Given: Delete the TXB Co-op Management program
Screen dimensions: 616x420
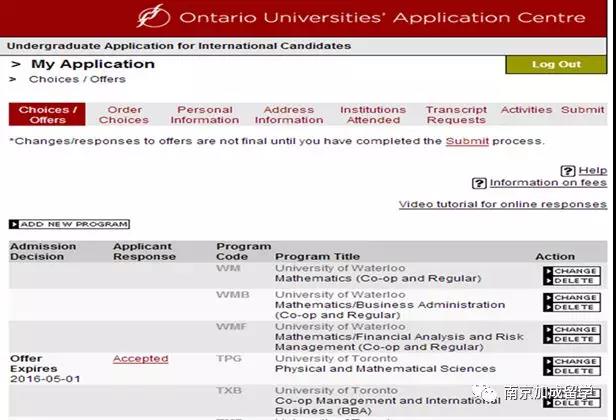Looking at the screenshot, I should click(572, 403).
